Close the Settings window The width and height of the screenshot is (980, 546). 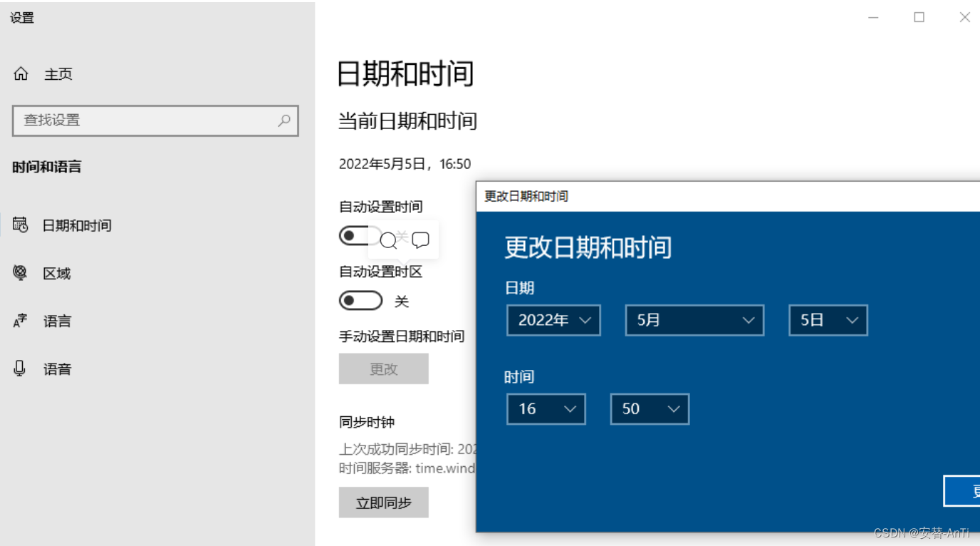(x=964, y=18)
